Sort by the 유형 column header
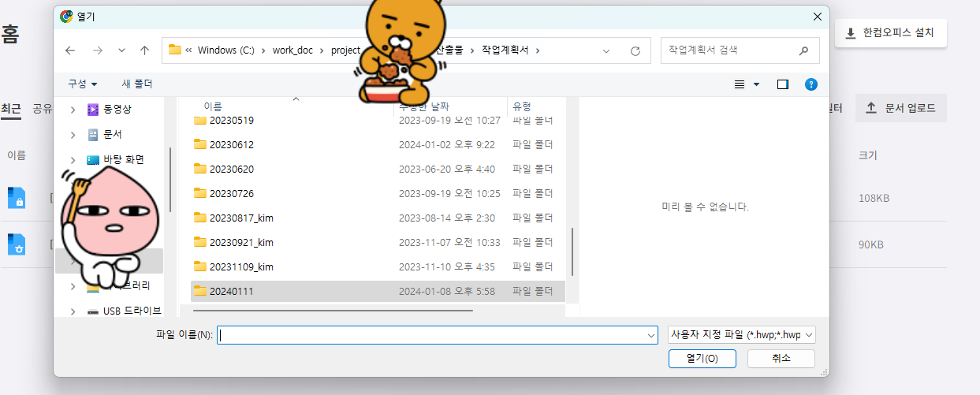Screen dimensions: 980x395 click(522, 106)
